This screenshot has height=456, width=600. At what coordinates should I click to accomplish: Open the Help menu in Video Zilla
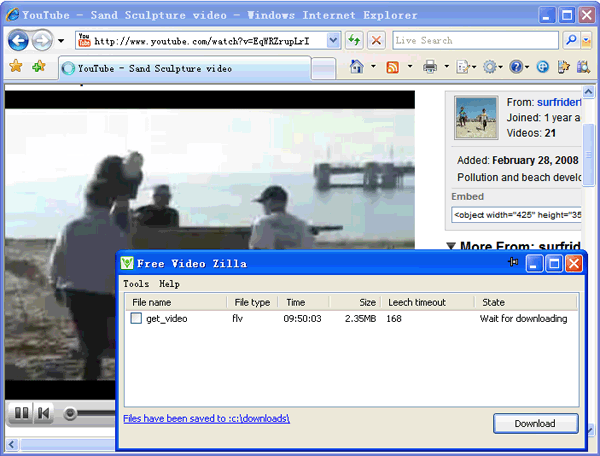coord(170,284)
